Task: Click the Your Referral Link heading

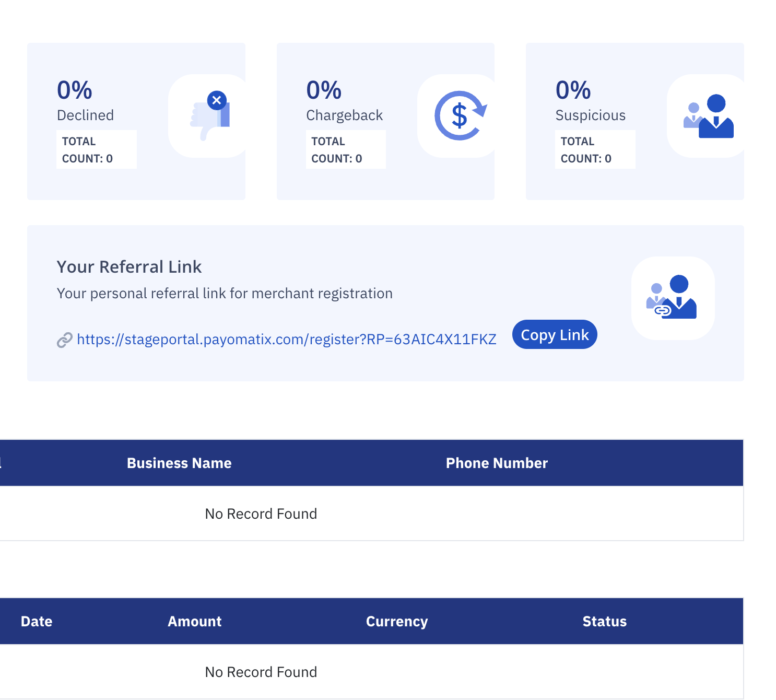Action: coord(129,267)
